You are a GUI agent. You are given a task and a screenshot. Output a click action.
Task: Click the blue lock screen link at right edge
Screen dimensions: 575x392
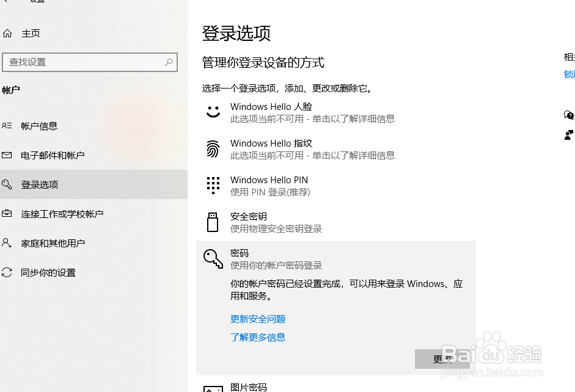(x=569, y=74)
